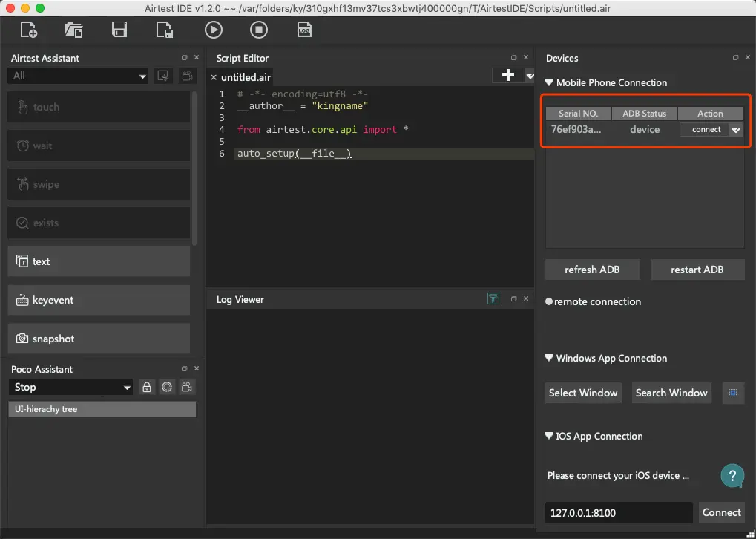Click the refresh ADB button
The image size is (756, 539).
(x=592, y=269)
